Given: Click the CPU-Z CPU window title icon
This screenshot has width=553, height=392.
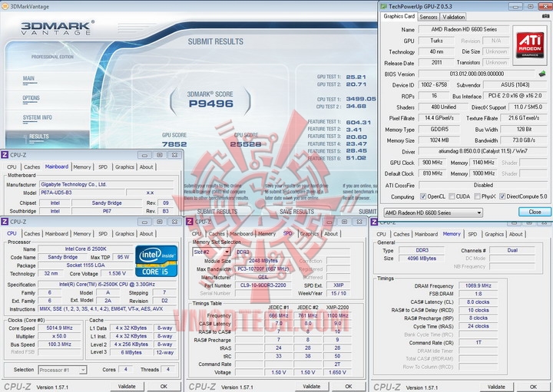Looking at the screenshot, I should (x=5, y=222).
